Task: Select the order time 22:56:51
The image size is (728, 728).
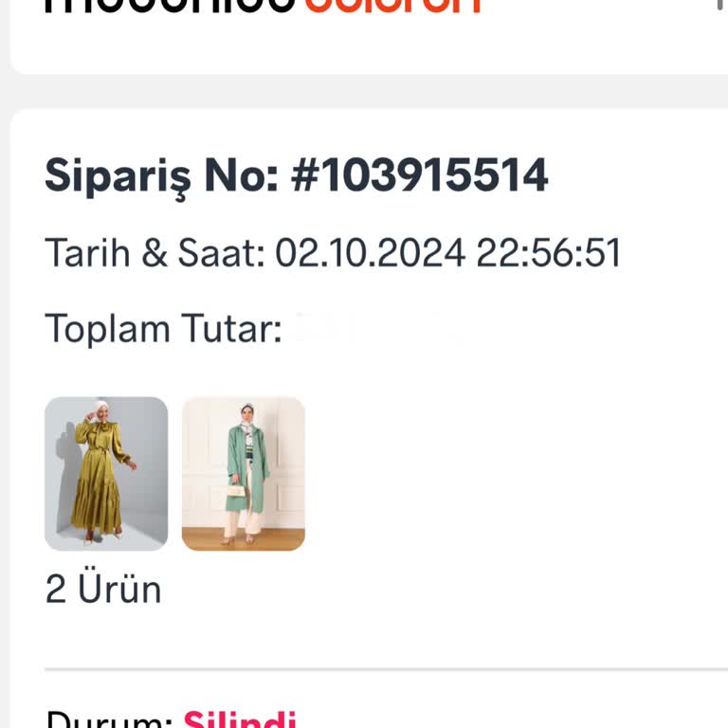Action: point(548,254)
